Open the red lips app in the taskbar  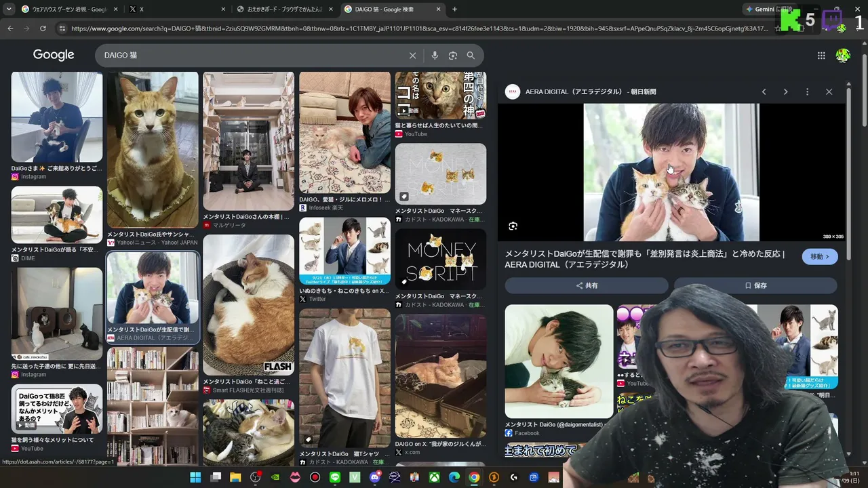(x=295, y=477)
